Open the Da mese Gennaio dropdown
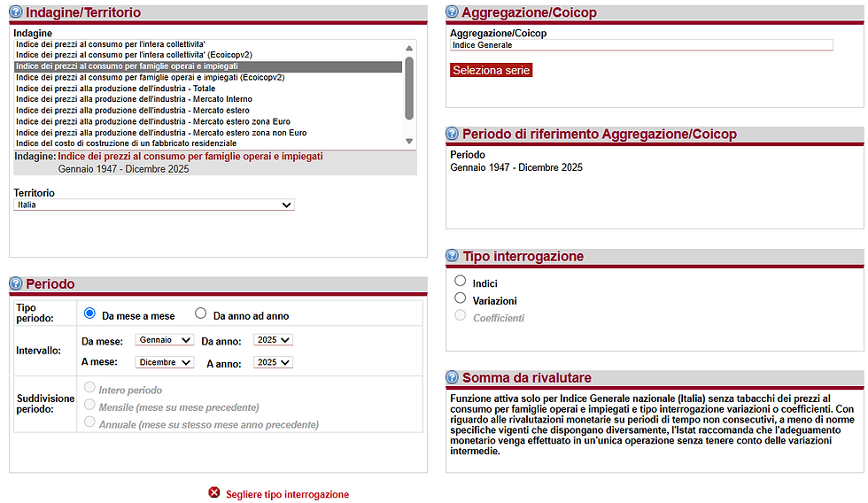 [165, 340]
